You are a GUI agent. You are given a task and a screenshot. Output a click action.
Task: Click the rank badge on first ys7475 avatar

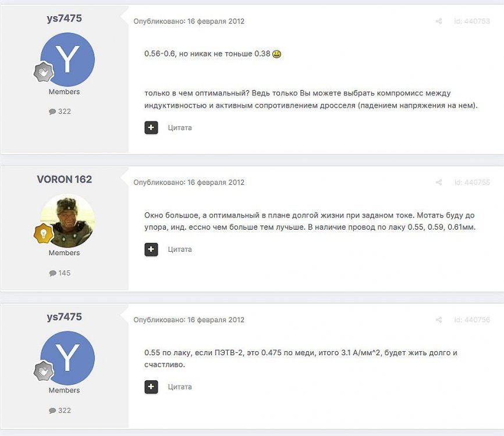point(44,72)
